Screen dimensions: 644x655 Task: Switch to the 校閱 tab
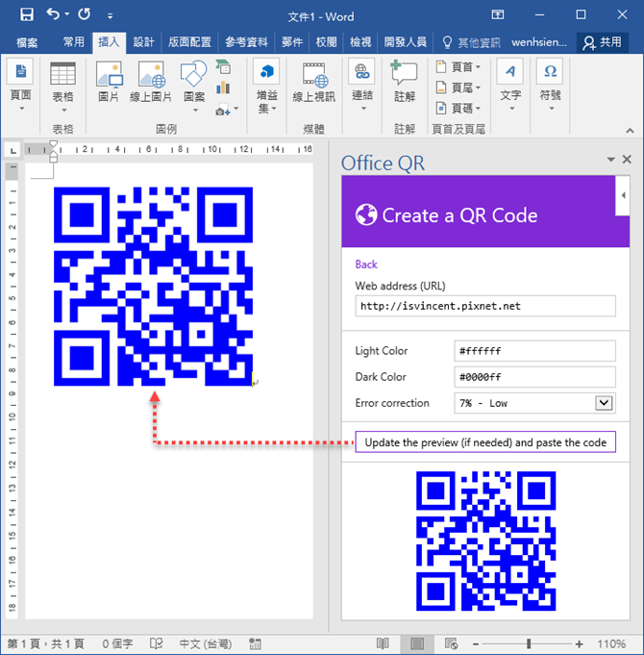point(326,42)
